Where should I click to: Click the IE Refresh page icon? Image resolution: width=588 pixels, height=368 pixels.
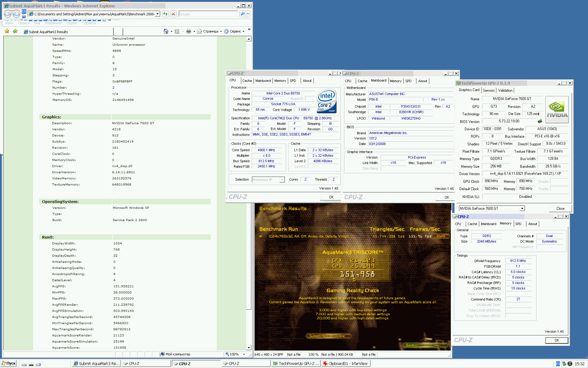click(165, 14)
